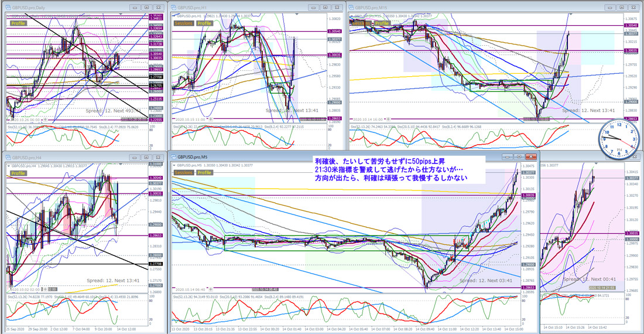This screenshot has height=334, width=644.
Task: Click the 1.30377 current price label on M5 chart
Action: pyautogui.click(x=529, y=172)
